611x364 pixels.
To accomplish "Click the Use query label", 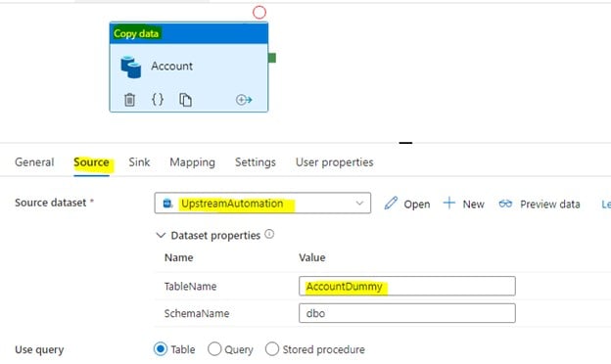I will pyautogui.click(x=39, y=349).
